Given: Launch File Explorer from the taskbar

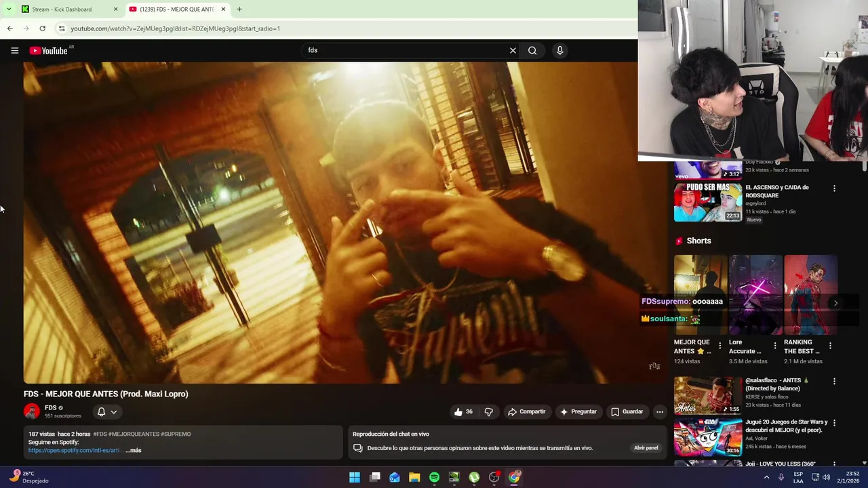Looking at the screenshot, I should tap(414, 477).
